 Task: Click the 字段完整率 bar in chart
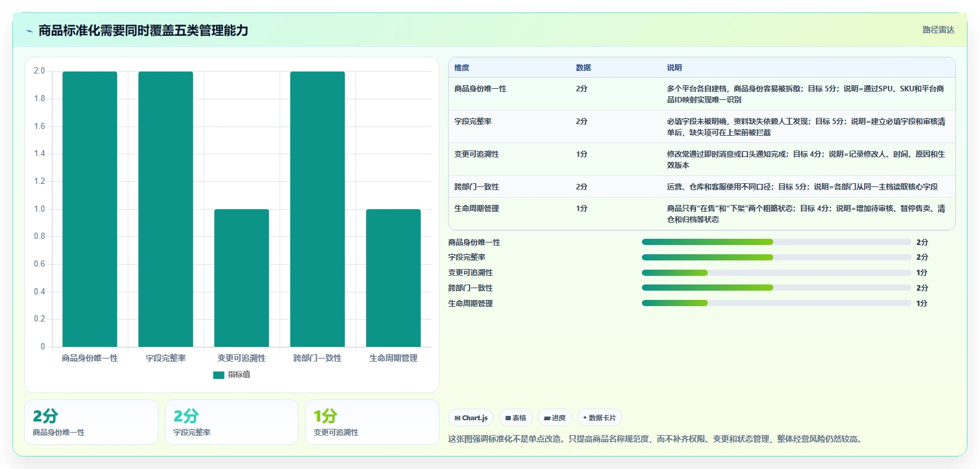click(165, 209)
